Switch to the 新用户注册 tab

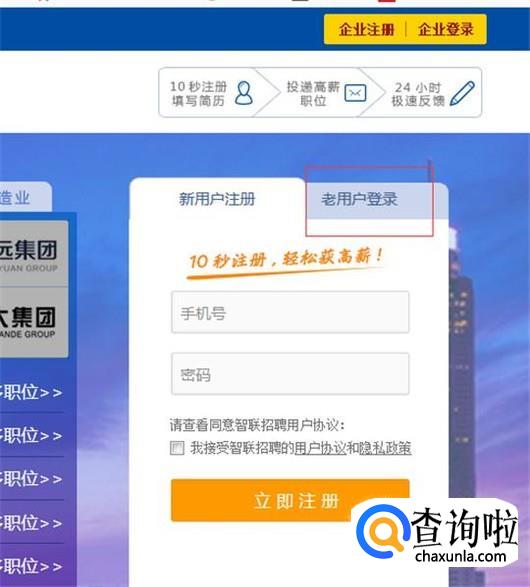(217, 199)
